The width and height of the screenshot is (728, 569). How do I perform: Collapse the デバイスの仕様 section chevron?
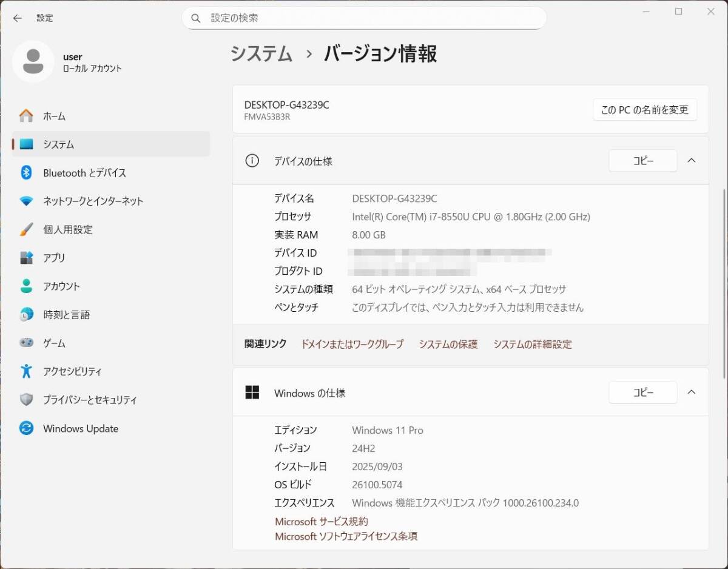pos(692,161)
